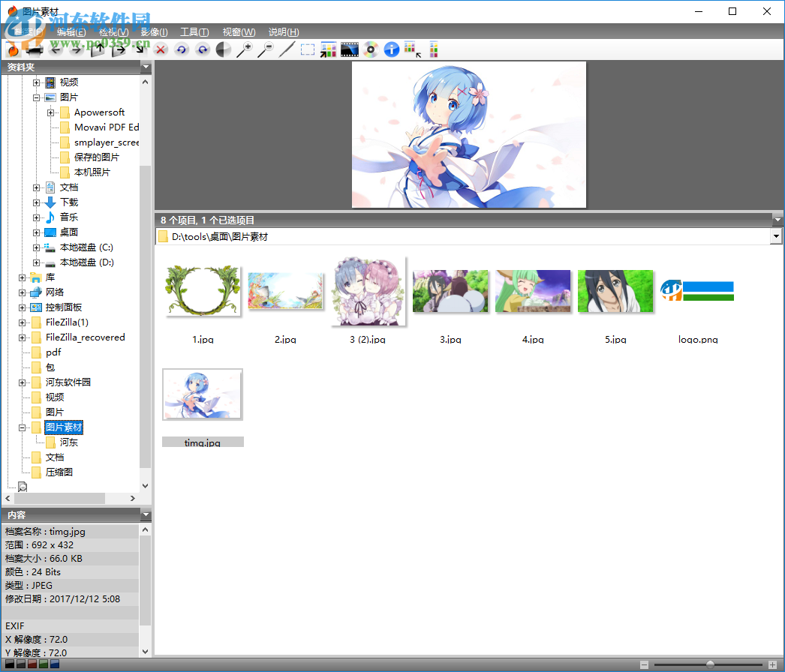Click the thumbnail size slider handle

(710, 664)
